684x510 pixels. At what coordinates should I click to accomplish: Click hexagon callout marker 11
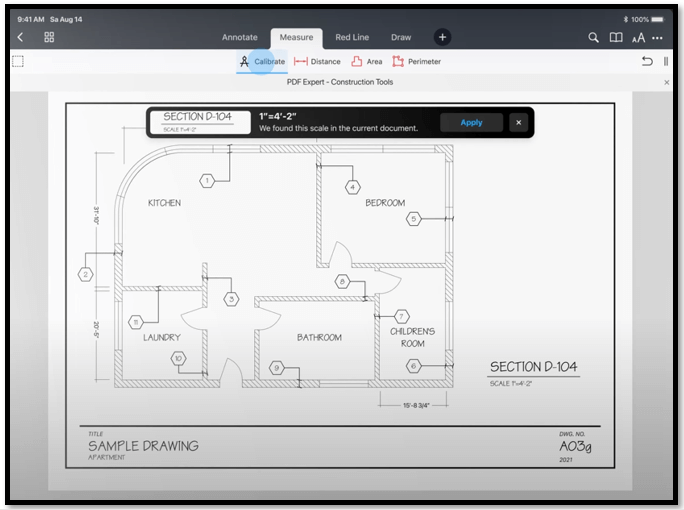point(136,322)
